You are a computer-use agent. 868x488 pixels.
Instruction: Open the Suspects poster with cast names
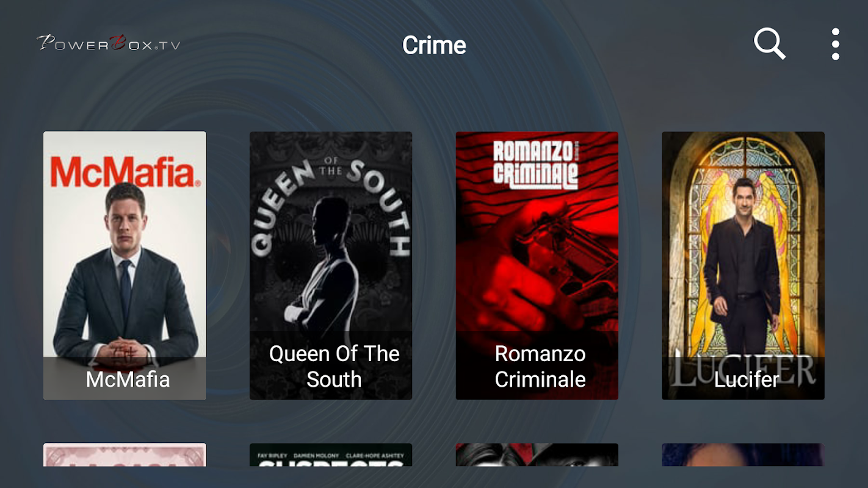(331, 455)
